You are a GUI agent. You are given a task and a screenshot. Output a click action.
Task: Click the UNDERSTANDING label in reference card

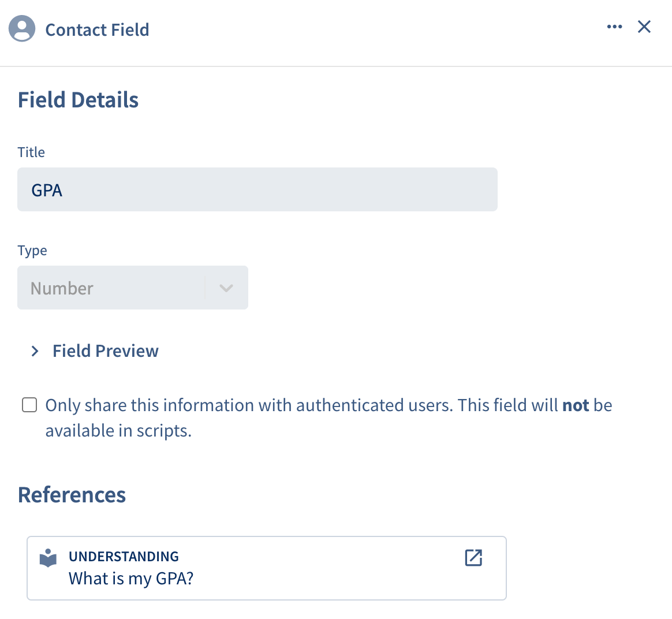pos(124,557)
